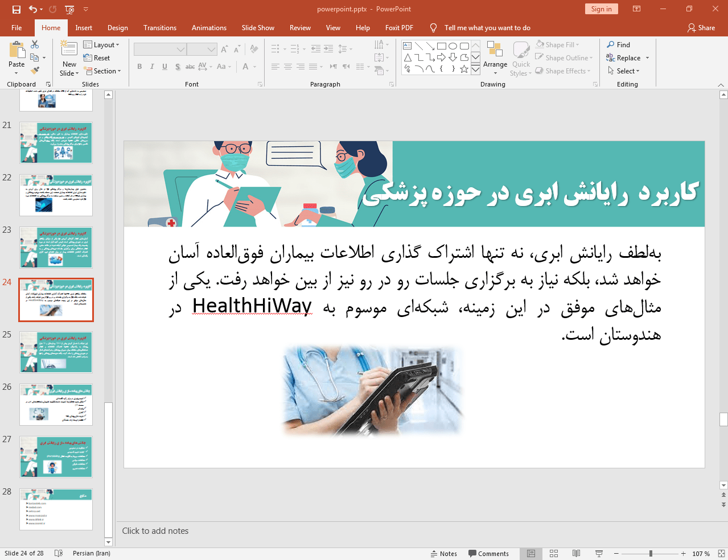Select the Text Box shape icon
Viewport: 728px width, 560px height.
pyautogui.click(x=408, y=46)
